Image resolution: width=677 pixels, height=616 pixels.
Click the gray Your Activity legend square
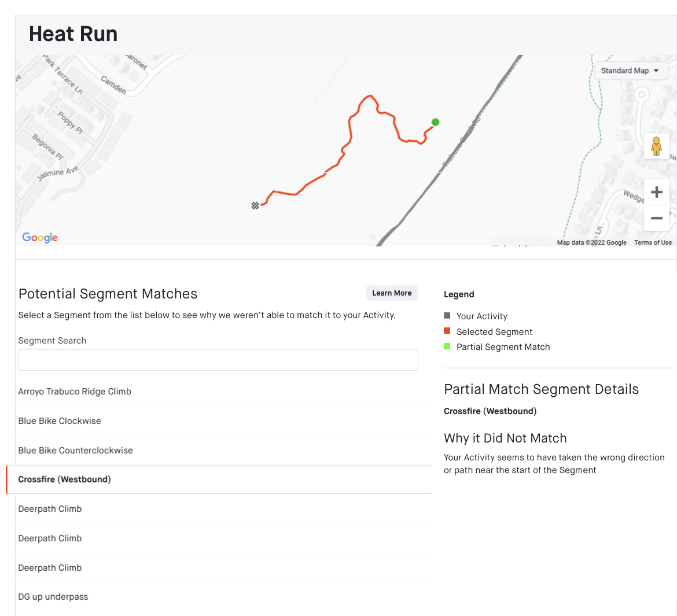447,316
